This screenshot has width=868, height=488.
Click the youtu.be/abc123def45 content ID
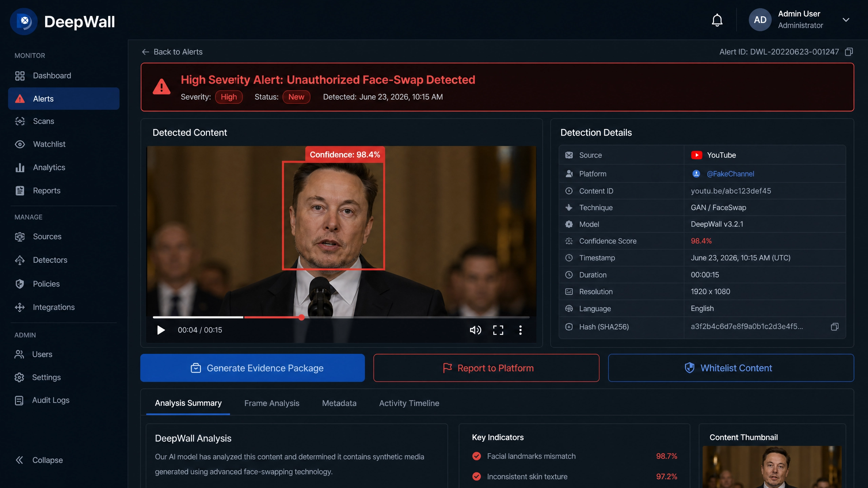click(731, 191)
